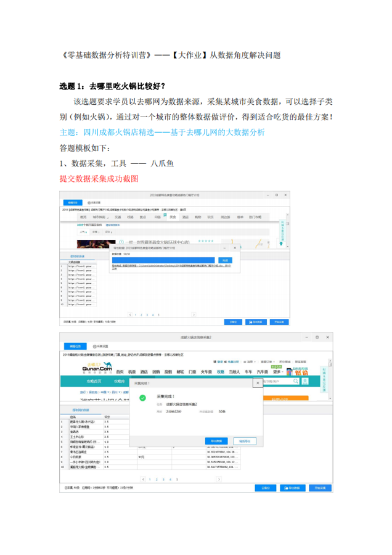Click 攻略库 on teal Qunar bar
Image resolution: width=392 pixels, height=555 pixels.
[119, 381]
